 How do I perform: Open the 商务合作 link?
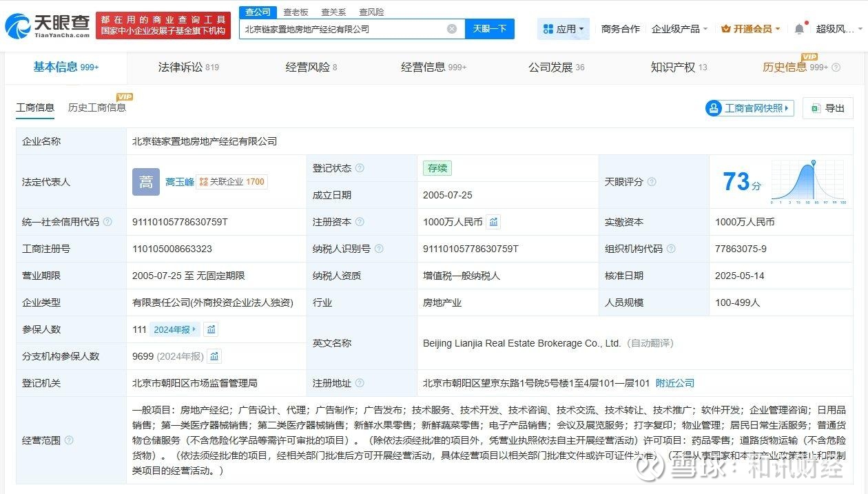[x=621, y=29]
